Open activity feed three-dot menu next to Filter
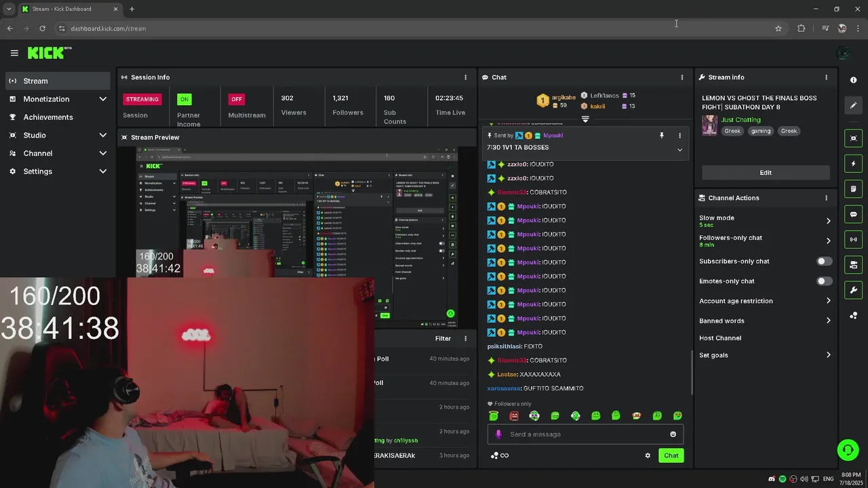This screenshot has height=488, width=868. point(465,338)
